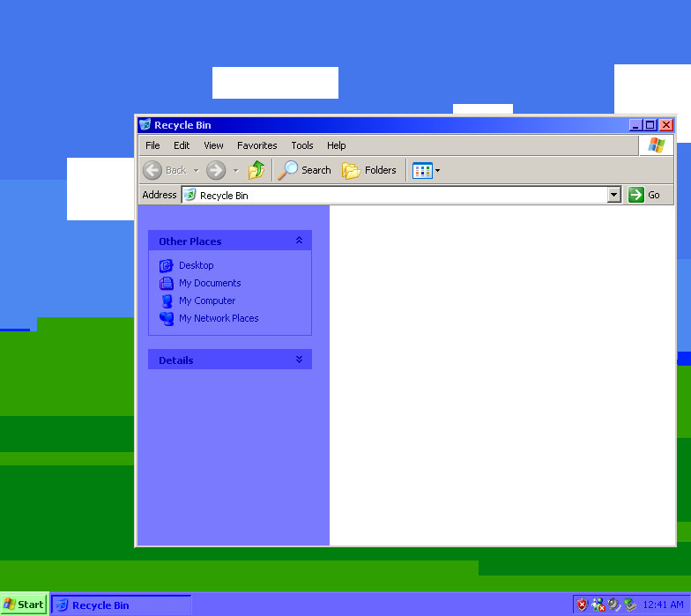Open My Network Places link

click(x=219, y=318)
